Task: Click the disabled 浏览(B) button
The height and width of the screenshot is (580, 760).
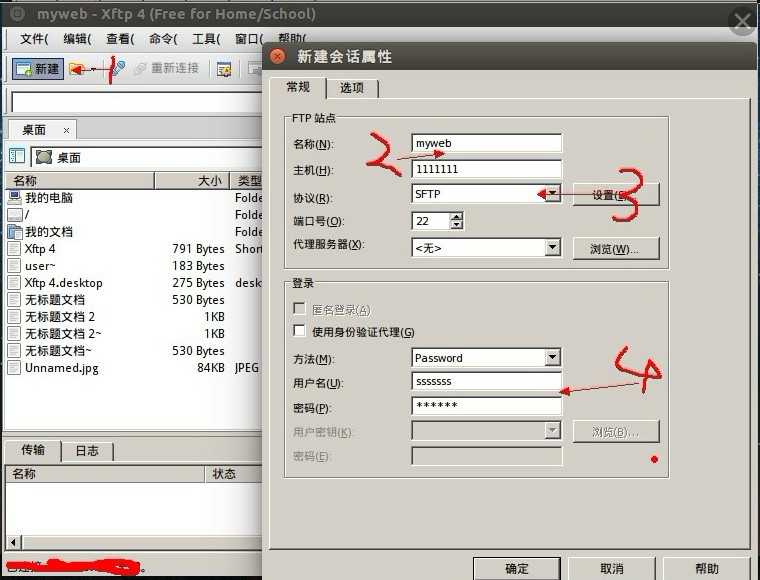Action: pos(616,431)
